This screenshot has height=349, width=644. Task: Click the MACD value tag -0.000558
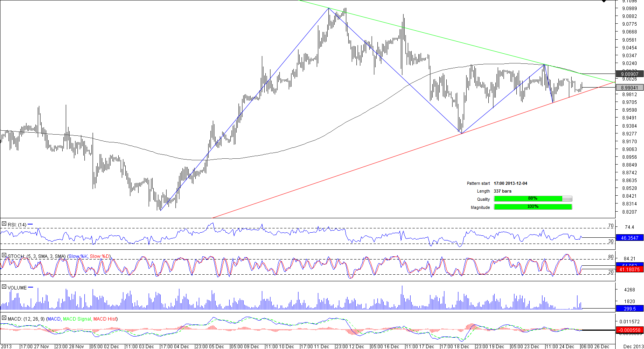coord(630,330)
